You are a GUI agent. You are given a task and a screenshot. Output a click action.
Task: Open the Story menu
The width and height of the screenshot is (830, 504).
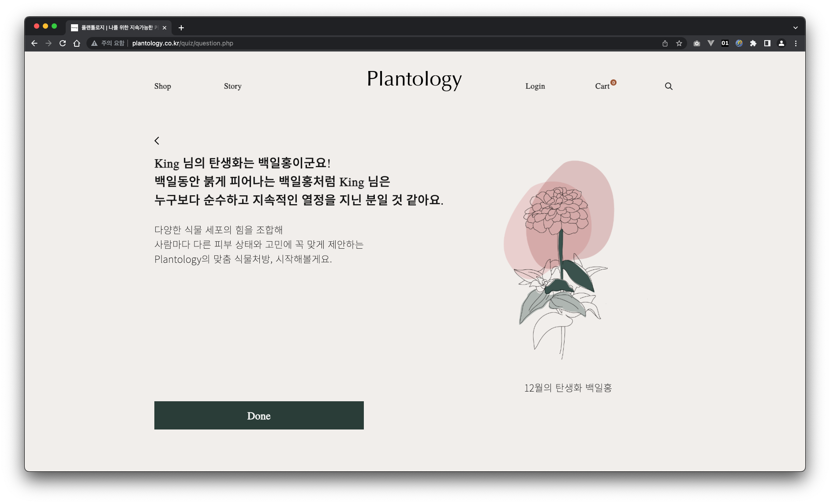click(233, 86)
